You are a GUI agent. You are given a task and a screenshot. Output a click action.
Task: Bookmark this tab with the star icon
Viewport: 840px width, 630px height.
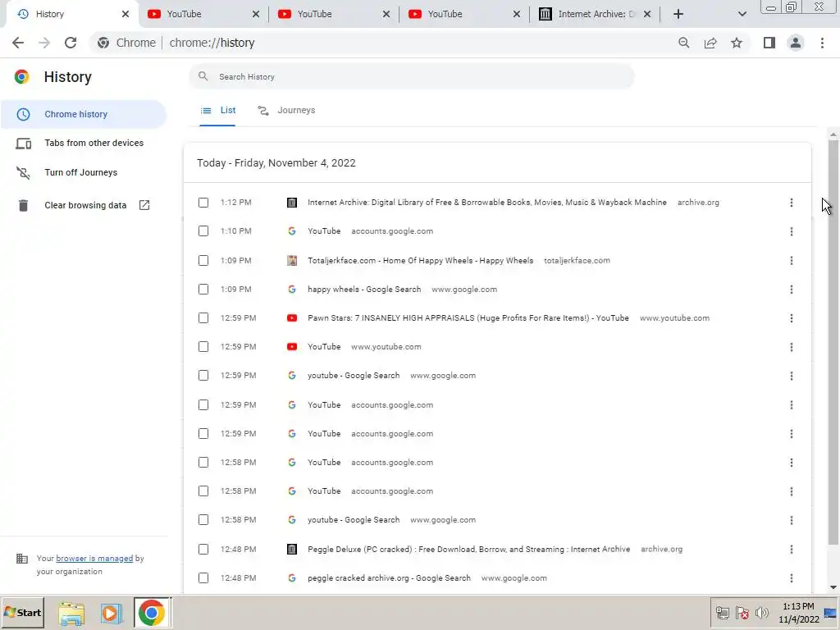point(737,43)
